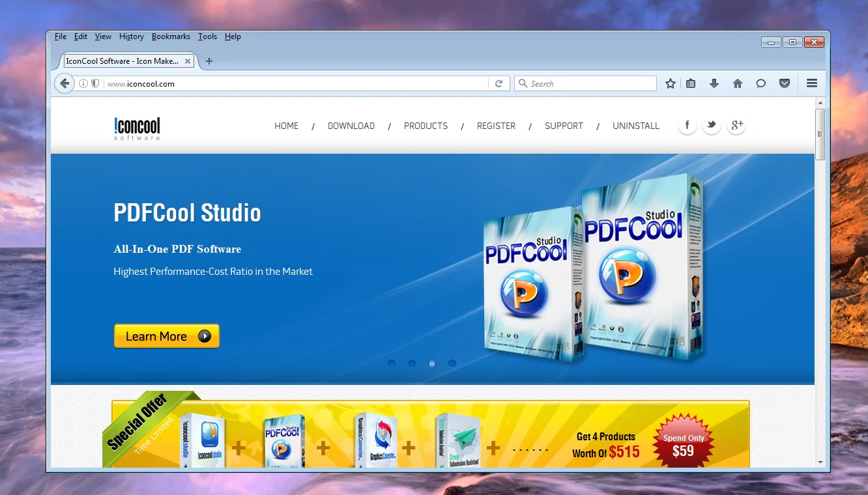This screenshot has width=868, height=495.
Task: Open the PRODUCTS navigation link
Action: pyautogui.click(x=426, y=126)
